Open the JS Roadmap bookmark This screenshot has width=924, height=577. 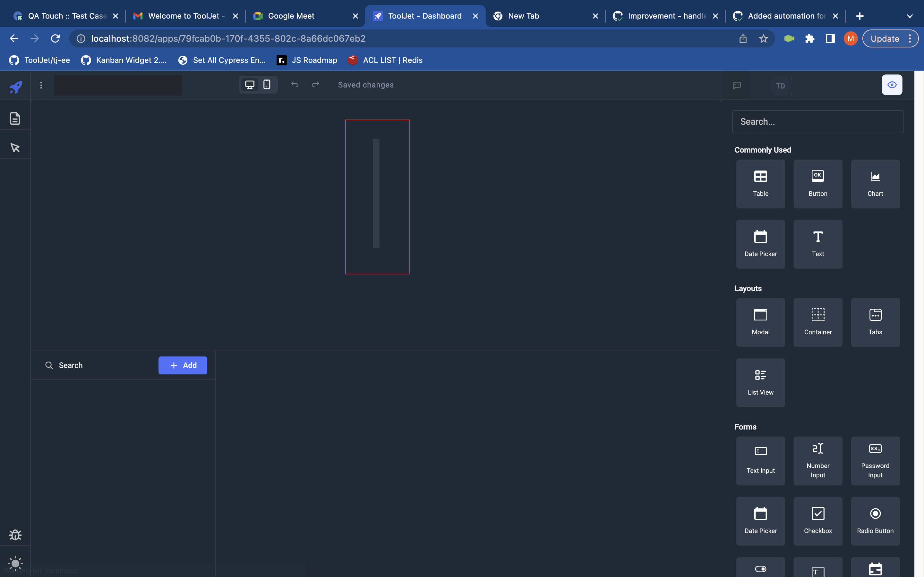(307, 60)
